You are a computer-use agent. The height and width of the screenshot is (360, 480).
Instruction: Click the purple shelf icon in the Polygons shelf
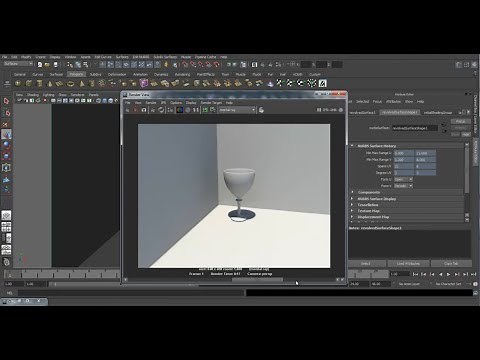(144, 83)
